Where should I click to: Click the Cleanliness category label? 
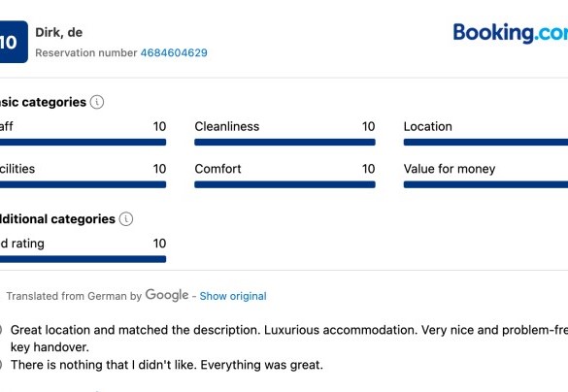(x=227, y=127)
